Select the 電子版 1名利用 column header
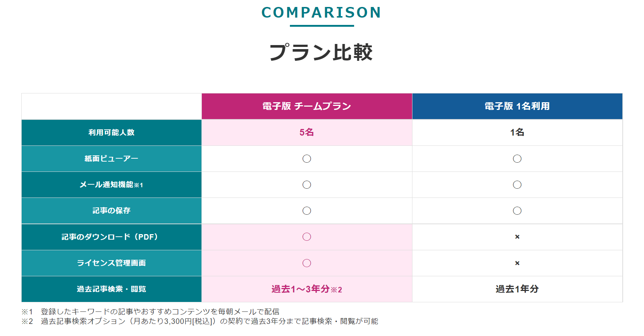This screenshot has height=336, width=644. [x=517, y=106]
